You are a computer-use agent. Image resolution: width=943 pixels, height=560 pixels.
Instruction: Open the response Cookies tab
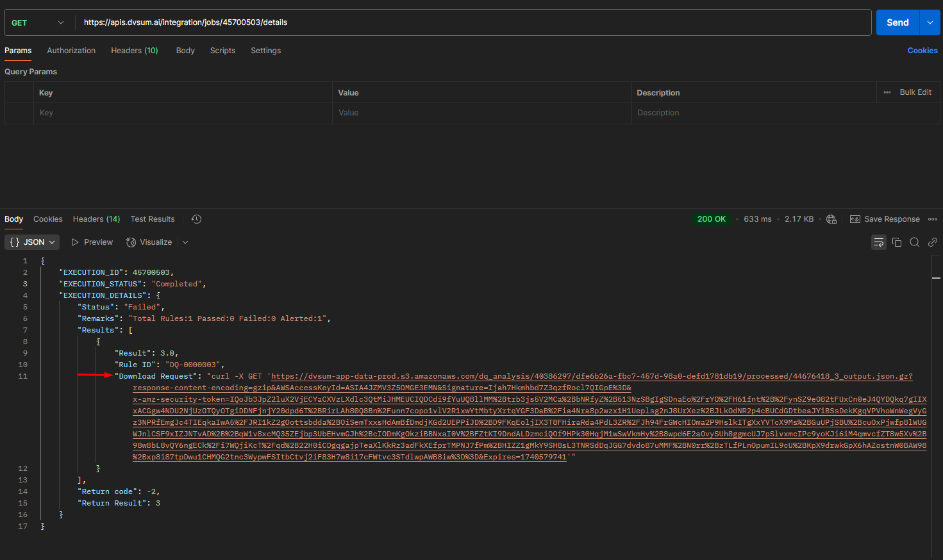[x=48, y=219]
